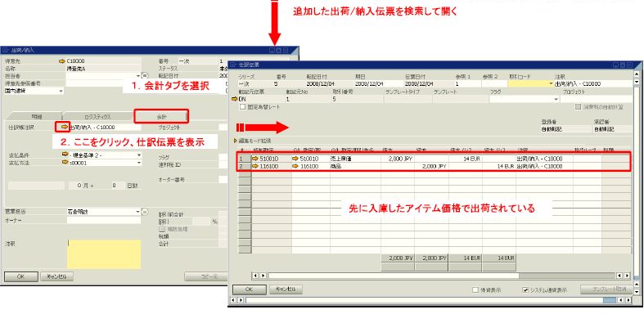Click row 1 debit cell 2,000 JPY

(398, 159)
